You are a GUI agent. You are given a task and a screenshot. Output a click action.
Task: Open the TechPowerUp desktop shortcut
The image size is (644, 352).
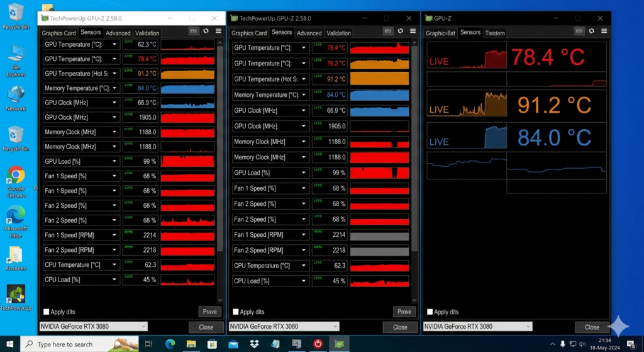coord(16,297)
